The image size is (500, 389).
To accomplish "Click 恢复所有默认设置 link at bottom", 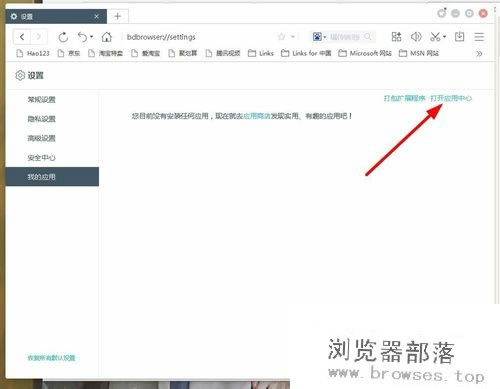I will click(51, 358).
